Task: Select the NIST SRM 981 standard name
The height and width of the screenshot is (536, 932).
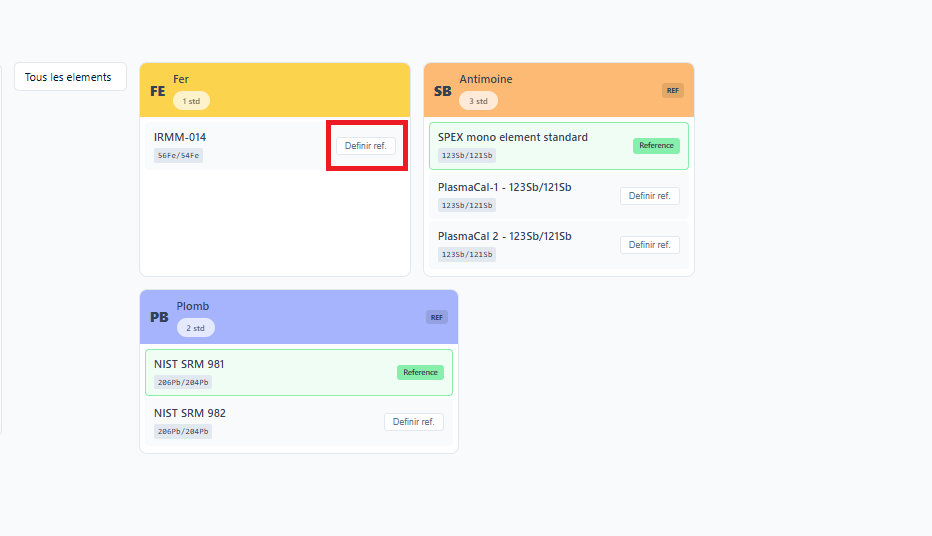Action: [x=189, y=364]
